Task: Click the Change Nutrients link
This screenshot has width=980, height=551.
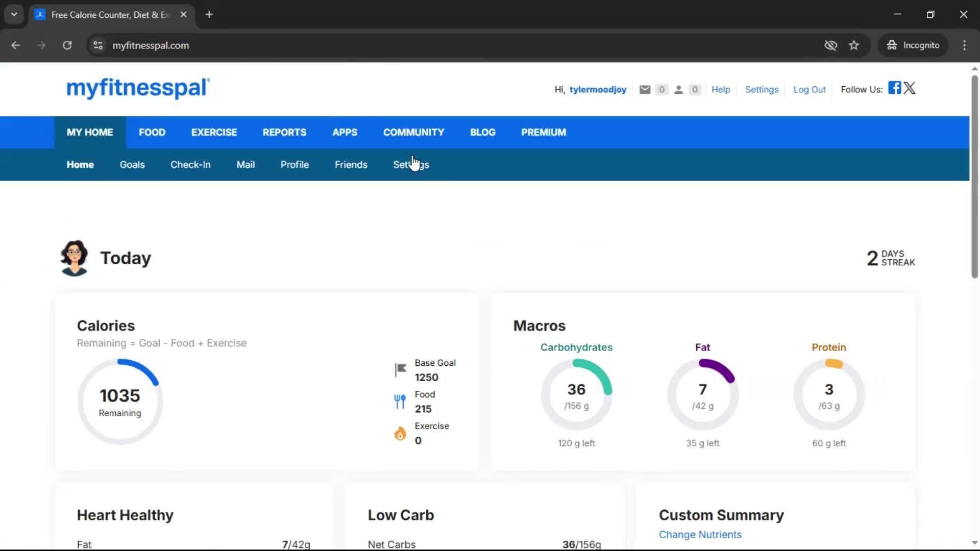Action: pos(700,535)
